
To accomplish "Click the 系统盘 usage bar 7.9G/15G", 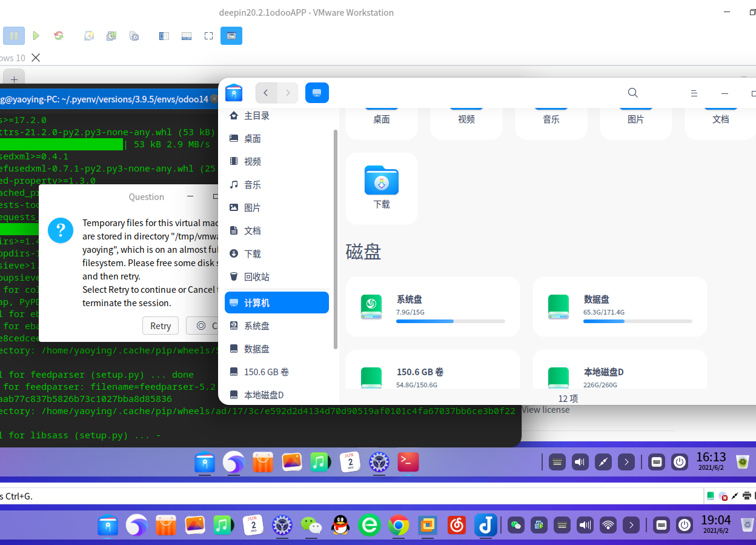I will pyautogui.click(x=451, y=321).
